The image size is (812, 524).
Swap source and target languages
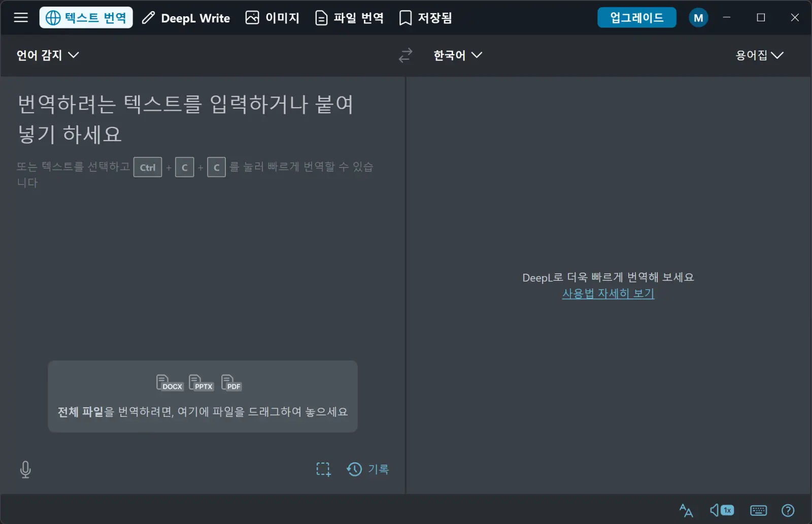pos(405,55)
